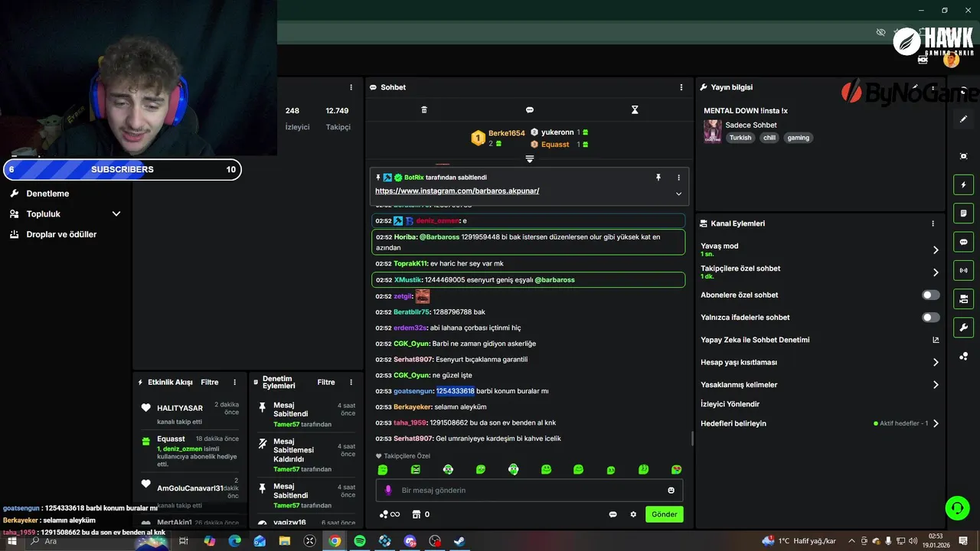Viewport: 980px width, 551px height.
Task: Click the three-dots cluster icon in right sidebar
Action: tap(963, 357)
